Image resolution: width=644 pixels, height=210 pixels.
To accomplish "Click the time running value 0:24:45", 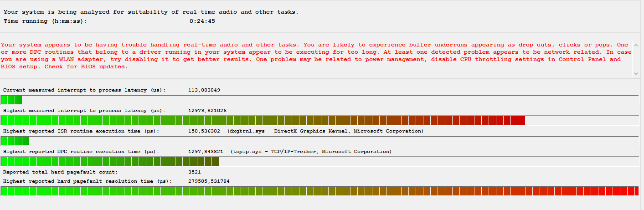I will 202,21.
